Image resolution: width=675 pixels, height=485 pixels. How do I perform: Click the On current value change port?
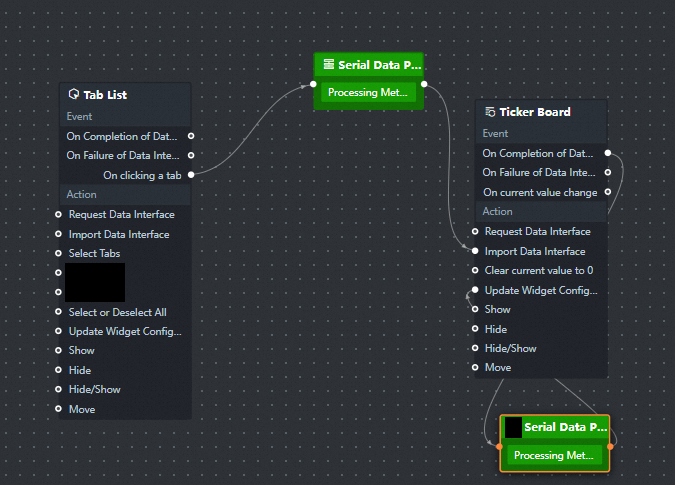(607, 192)
